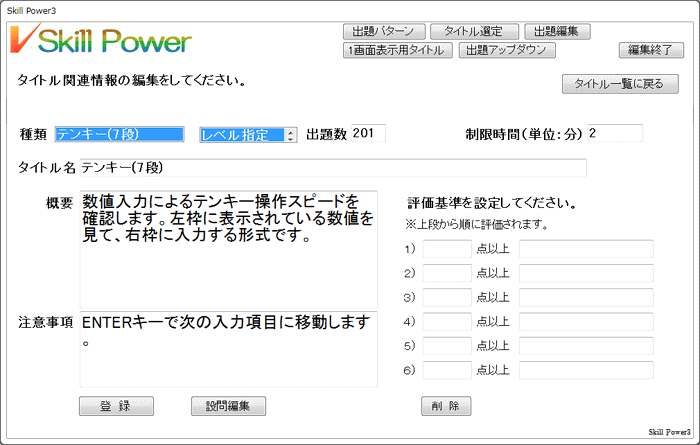700x445 pixels.
Task: Click score field for criterion 6)
Action: pyautogui.click(x=447, y=370)
